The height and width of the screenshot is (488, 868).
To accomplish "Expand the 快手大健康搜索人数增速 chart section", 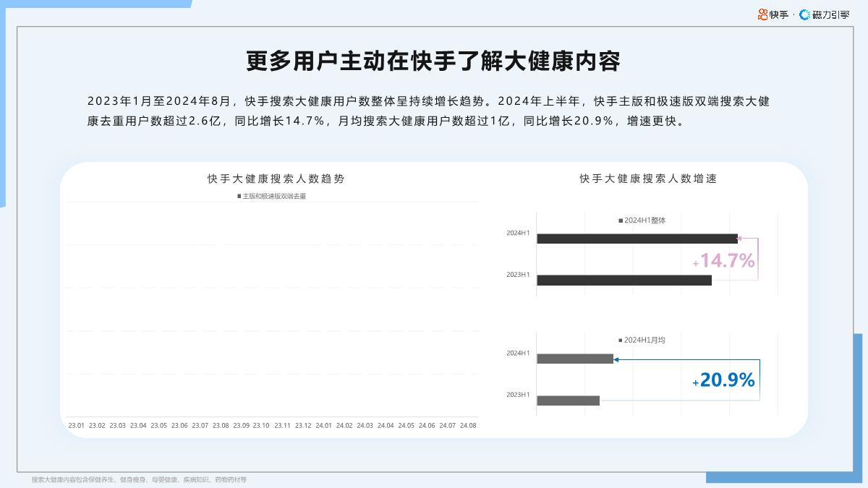I will (649, 179).
